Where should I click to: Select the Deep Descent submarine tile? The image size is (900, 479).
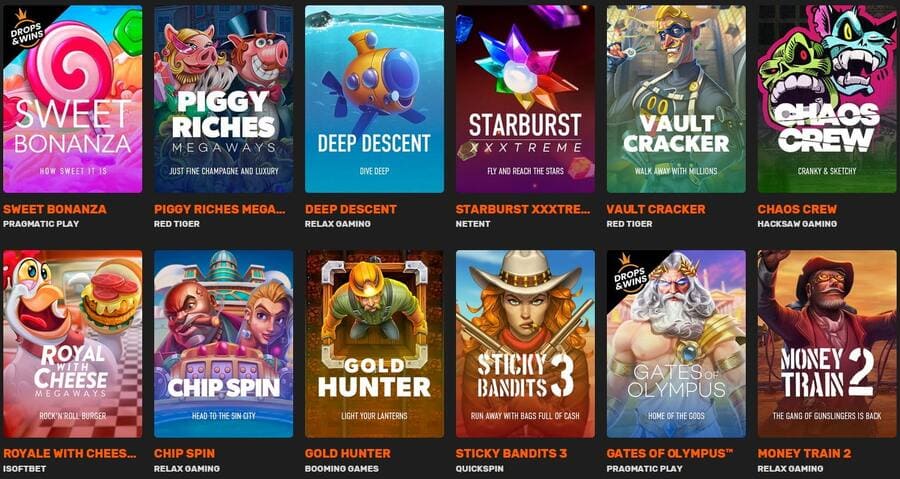coord(374,99)
